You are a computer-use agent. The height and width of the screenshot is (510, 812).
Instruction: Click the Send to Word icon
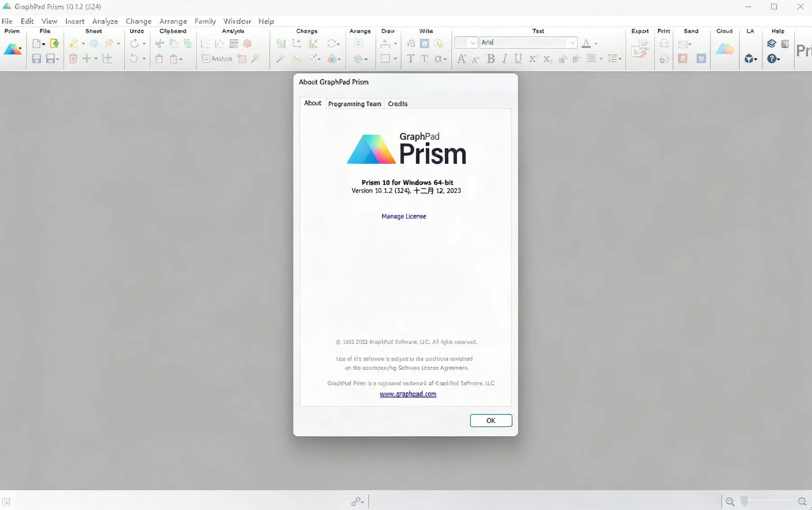pyautogui.click(x=701, y=59)
